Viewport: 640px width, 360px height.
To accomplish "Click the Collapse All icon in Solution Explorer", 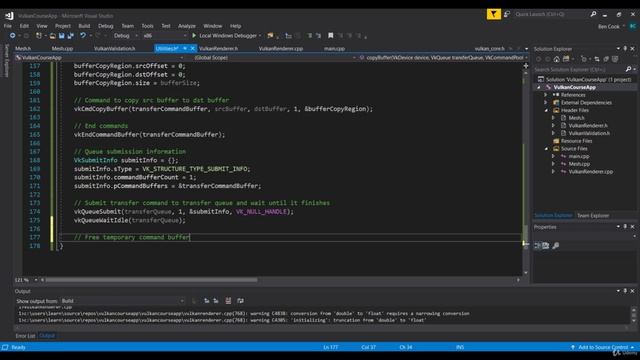I will coord(606,60).
